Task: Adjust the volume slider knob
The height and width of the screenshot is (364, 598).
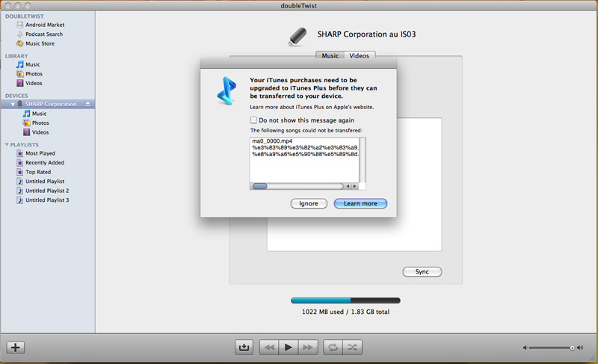Action: [572, 348]
